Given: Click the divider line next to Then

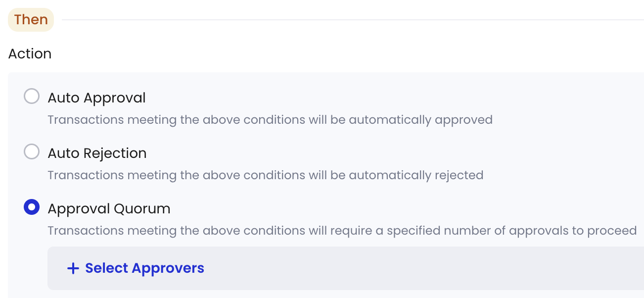Looking at the screenshot, I should coord(353,20).
